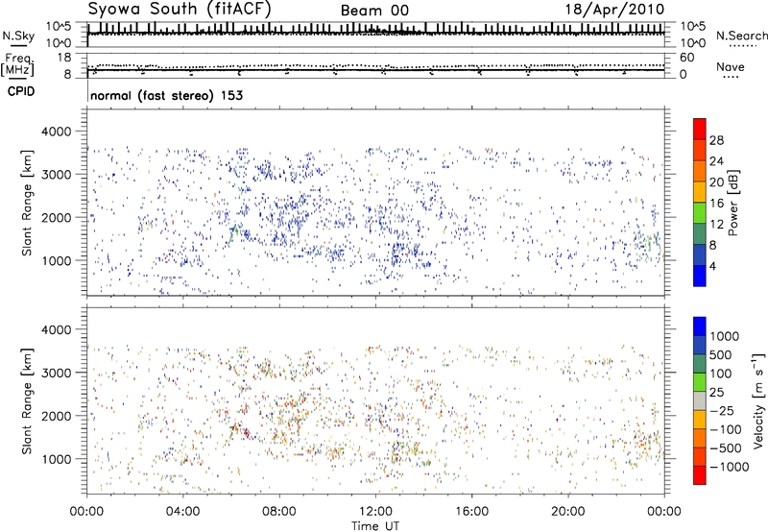Screen dimensions: 768x532
Task: Click the "-500" label on the Velocity colorbar
Action: (726, 448)
